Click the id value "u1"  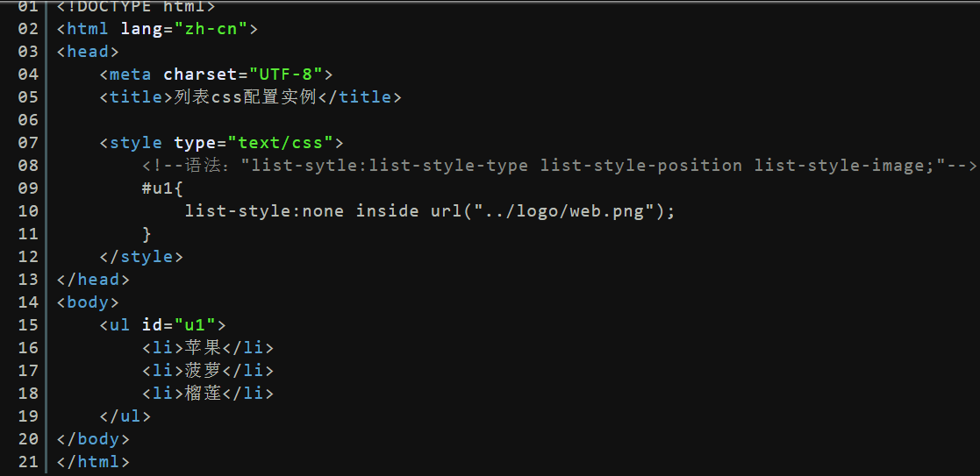[x=195, y=325]
